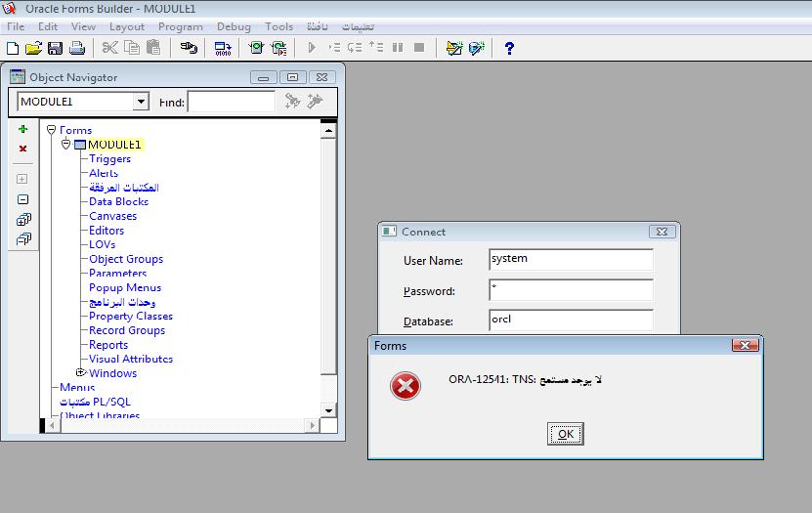Select Data Blocks in the tree
The image size is (812, 513).
118,201
